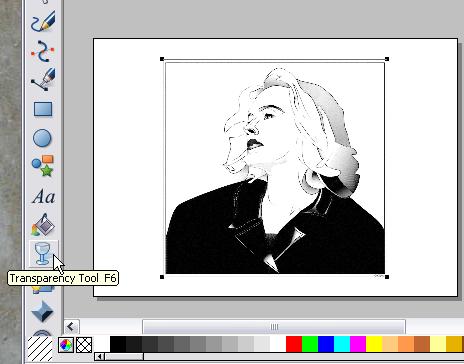Select the Rectangle tool
464x364 pixels.
tap(43, 109)
